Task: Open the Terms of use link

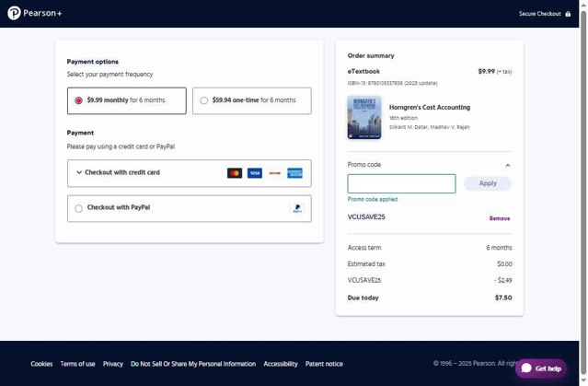Action: [77, 364]
